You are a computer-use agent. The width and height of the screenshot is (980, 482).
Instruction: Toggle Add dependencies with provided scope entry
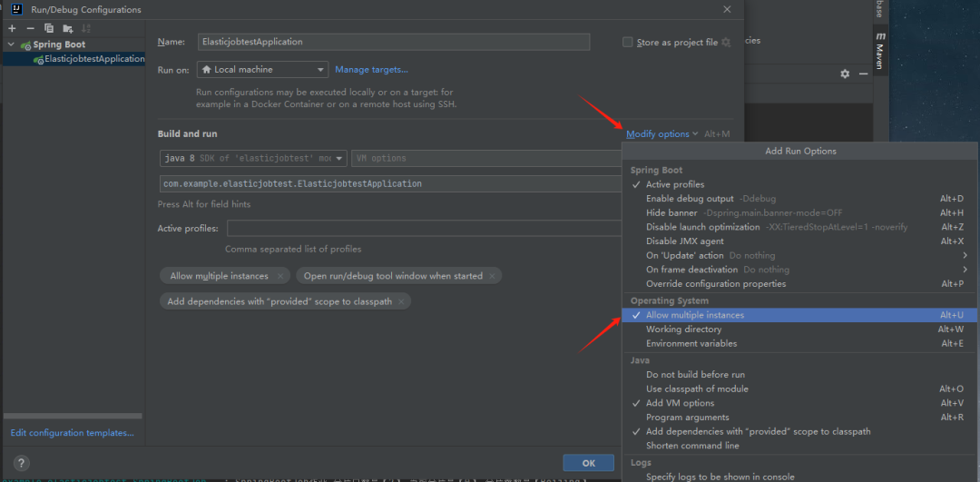coord(799,431)
